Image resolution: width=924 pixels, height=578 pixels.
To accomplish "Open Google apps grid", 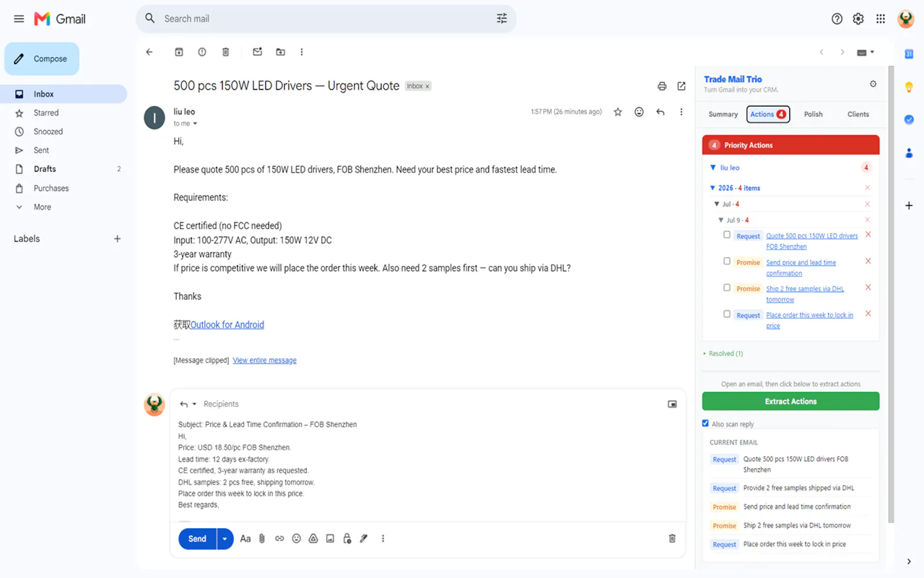I will click(880, 18).
